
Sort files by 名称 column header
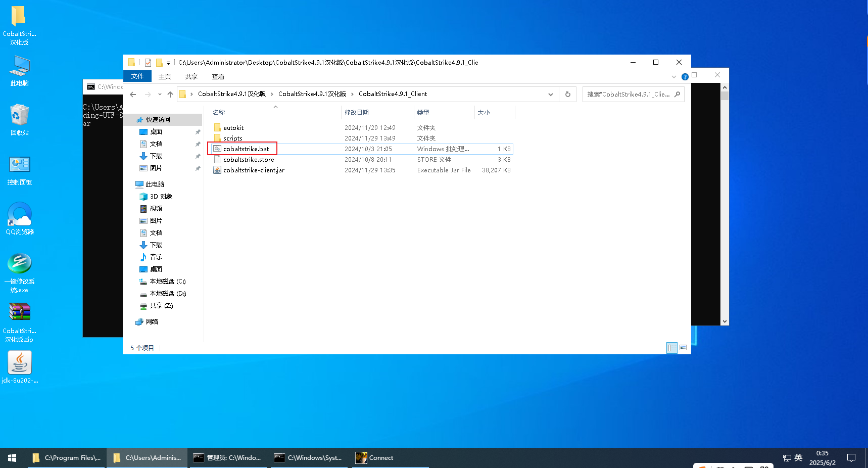click(x=275, y=112)
